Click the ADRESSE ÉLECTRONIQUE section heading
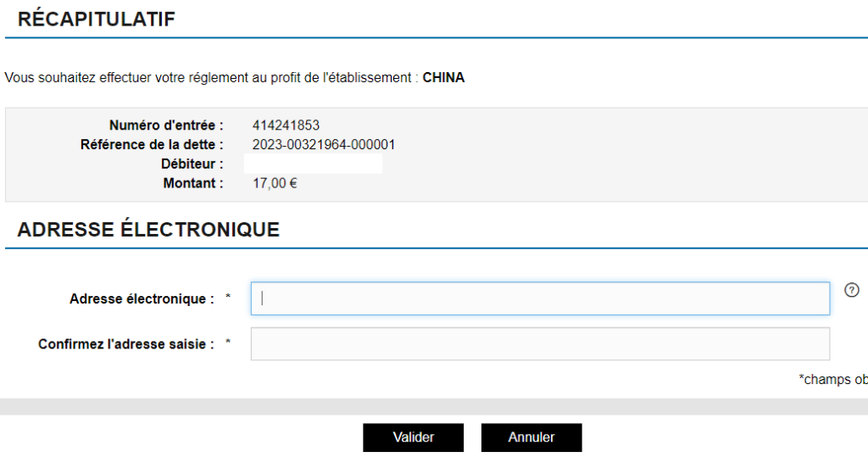868x457 pixels. (148, 230)
